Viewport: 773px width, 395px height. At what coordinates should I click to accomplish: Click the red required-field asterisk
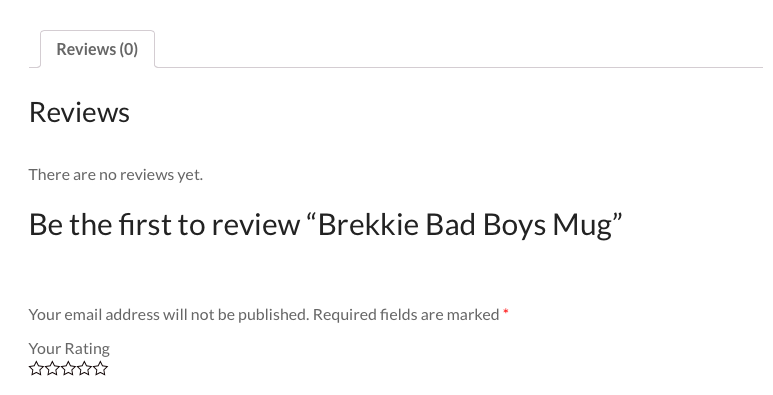[x=505, y=313]
